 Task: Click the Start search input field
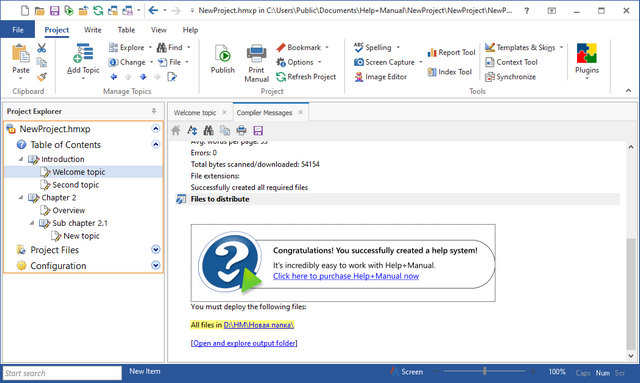(x=62, y=373)
